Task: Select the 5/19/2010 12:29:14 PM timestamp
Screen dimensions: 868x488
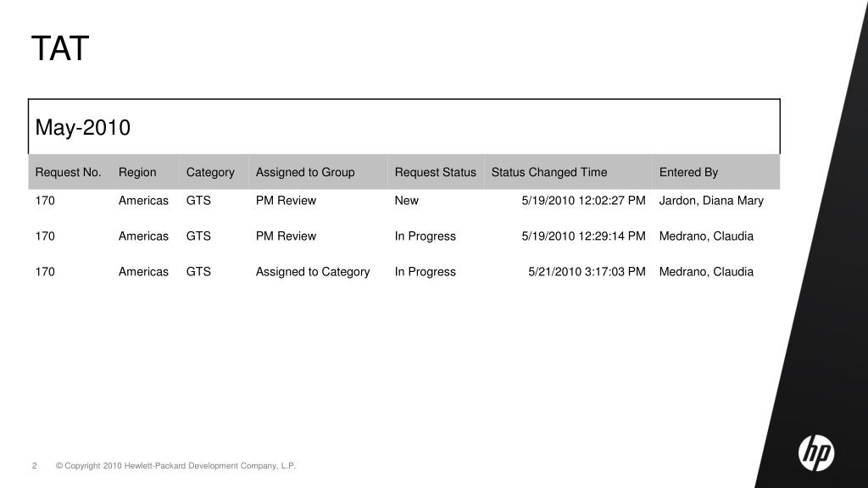Action: pyautogui.click(x=583, y=236)
